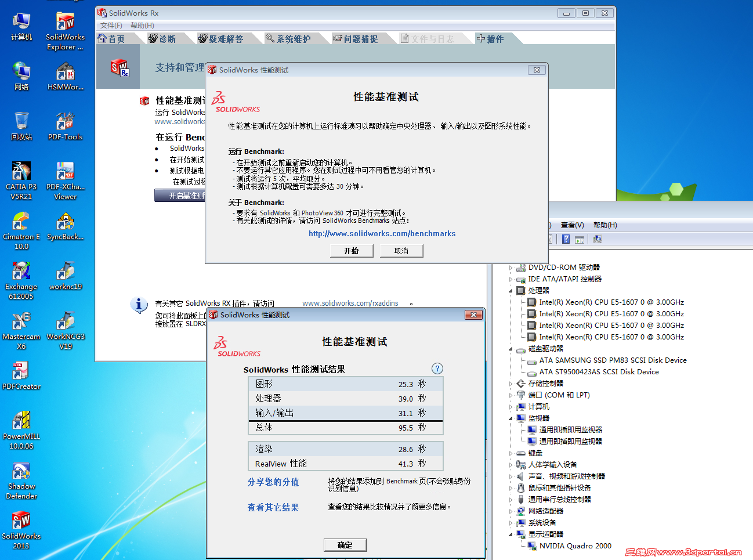Select the WorkNCG3 V19 desktop shortcut
The width and height of the screenshot is (753, 560).
pyautogui.click(x=65, y=331)
